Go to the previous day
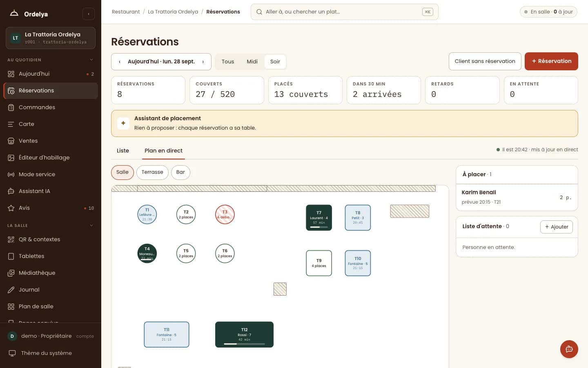This screenshot has width=588, height=368. (120, 62)
